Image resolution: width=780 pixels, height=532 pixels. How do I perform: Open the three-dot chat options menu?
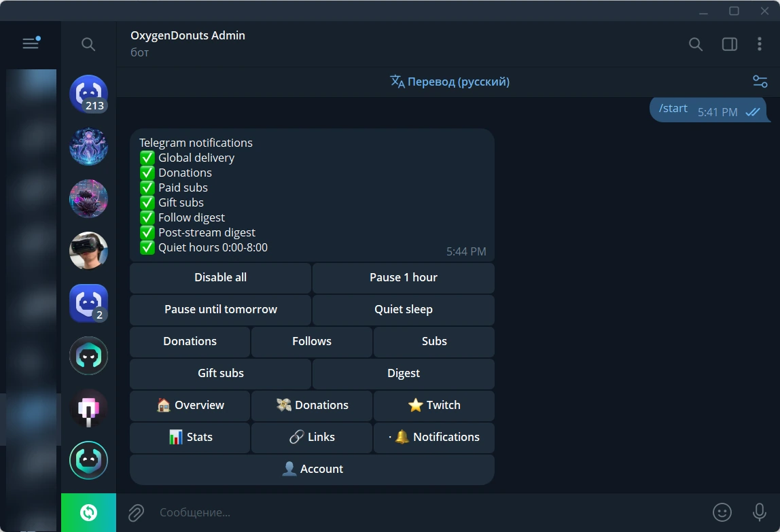[759, 44]
